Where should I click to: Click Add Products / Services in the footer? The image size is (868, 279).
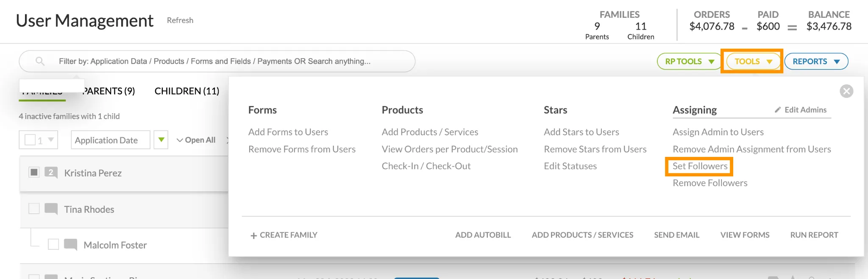pyautogui.click(x=582, y=235)
